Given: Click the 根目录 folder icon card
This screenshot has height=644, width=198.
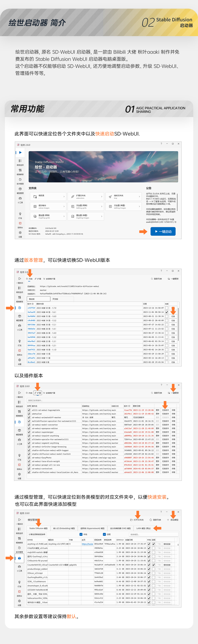Looking at the screenshot, I should coord(48,196).
